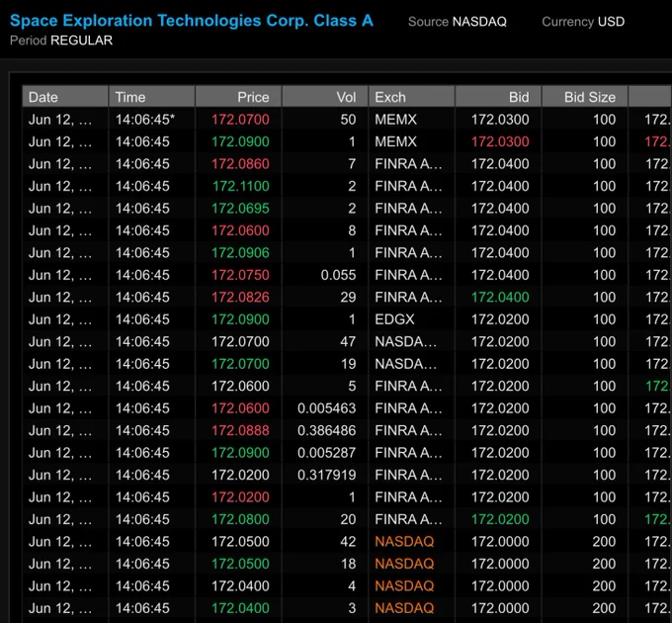672x623 pixels.
Task: Select the 14:06:45* time cell
Action: pyautogui.click(x=145, y=120)
